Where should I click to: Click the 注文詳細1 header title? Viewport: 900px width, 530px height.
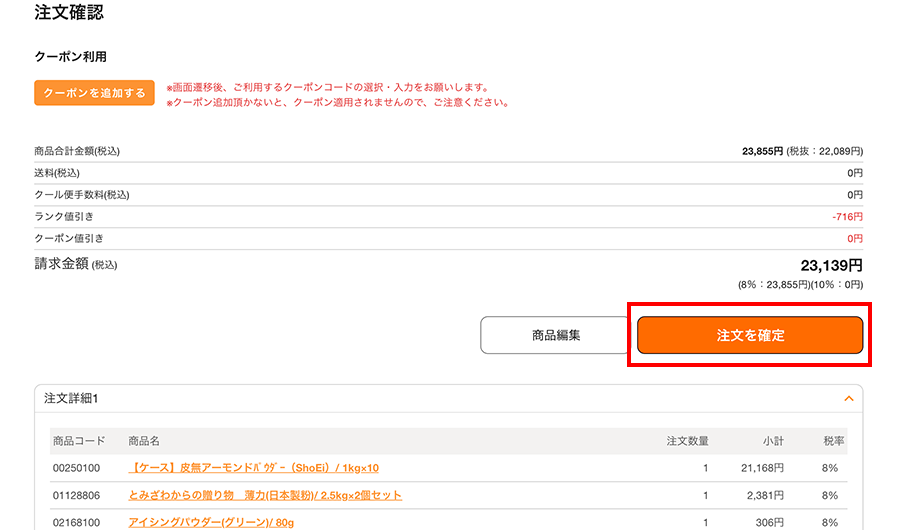[71, 399]
